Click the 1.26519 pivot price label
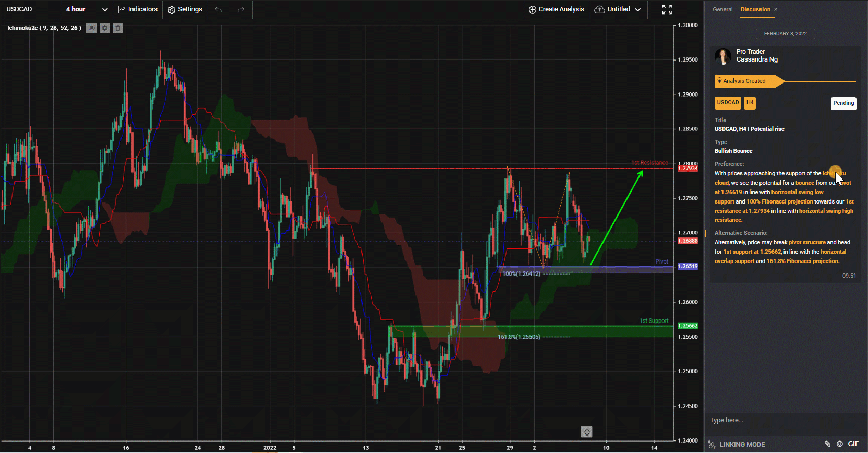 point(688,266)
